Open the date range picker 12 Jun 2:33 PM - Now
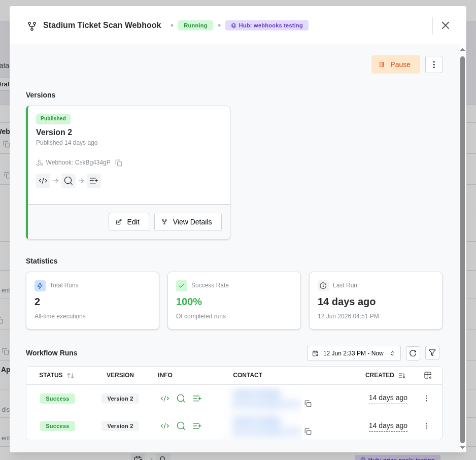This screenshot has width=476, height=460. (x=354, y=353)
